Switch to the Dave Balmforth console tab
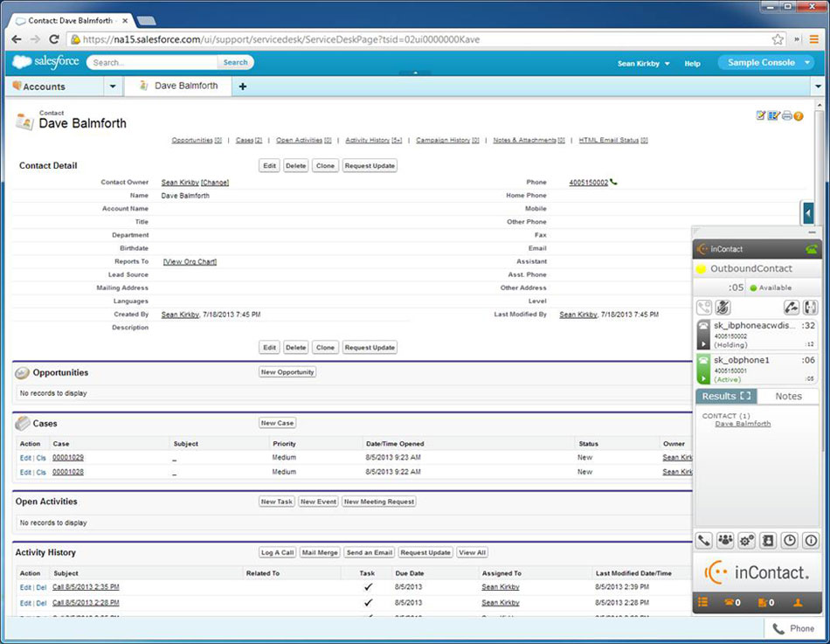The image size is (830, 644). (179, 86)
